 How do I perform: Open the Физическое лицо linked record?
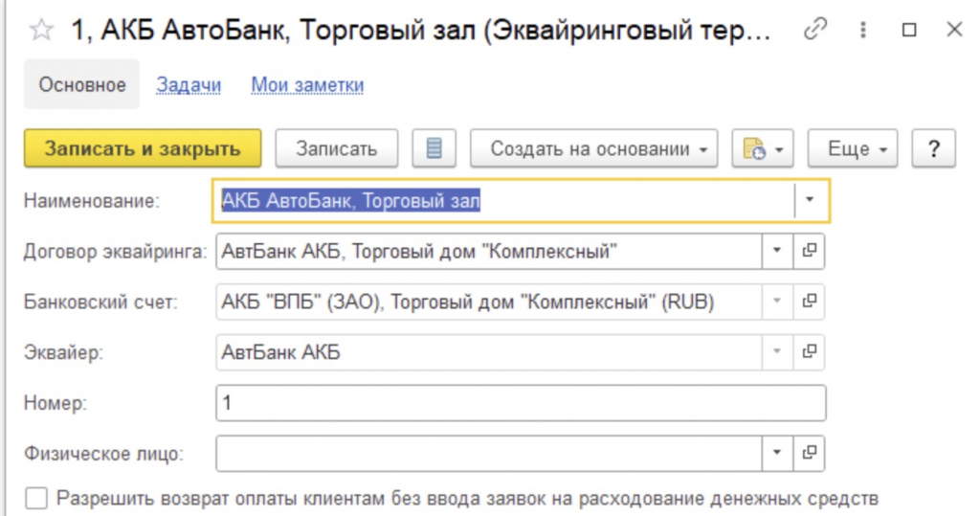(x=810, y=453)
